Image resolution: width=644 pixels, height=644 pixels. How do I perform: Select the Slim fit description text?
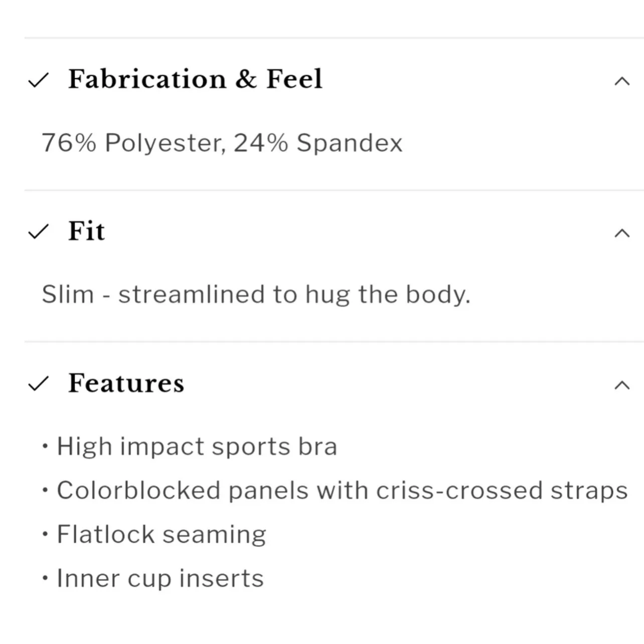coord(256,294)
